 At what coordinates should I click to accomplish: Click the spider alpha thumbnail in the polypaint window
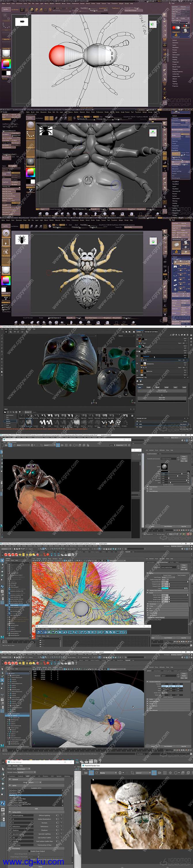[x=22, y=240]
